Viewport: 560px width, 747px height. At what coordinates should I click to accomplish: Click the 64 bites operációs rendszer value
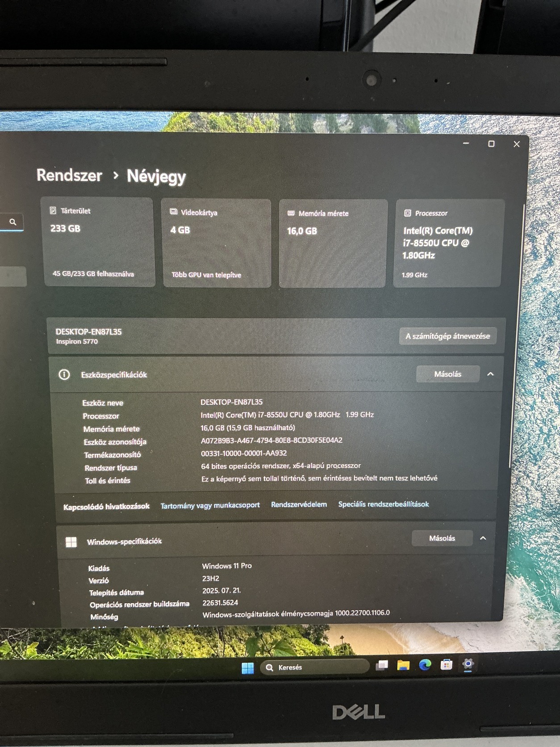pyautogui.click(x=281, y=466)
